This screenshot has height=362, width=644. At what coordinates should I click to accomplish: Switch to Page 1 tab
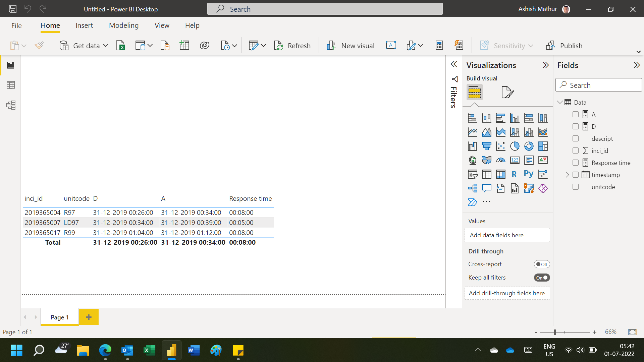(59, 317)
